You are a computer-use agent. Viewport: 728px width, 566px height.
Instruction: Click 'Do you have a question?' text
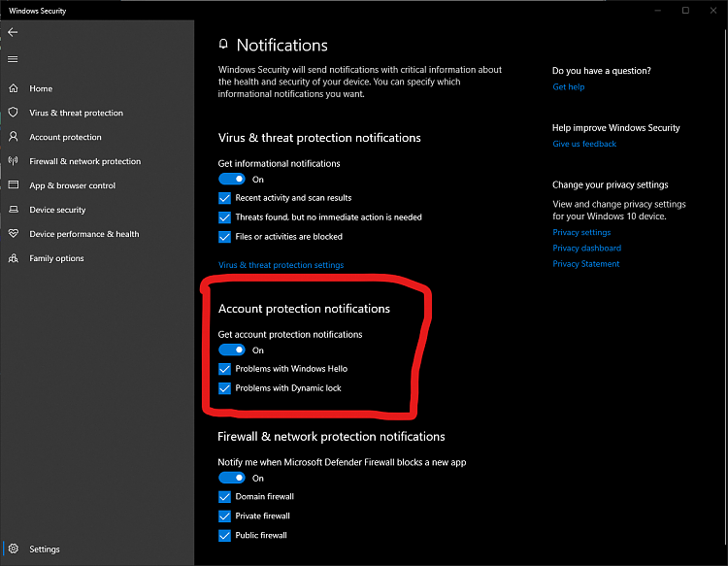[x=601, y=71]
